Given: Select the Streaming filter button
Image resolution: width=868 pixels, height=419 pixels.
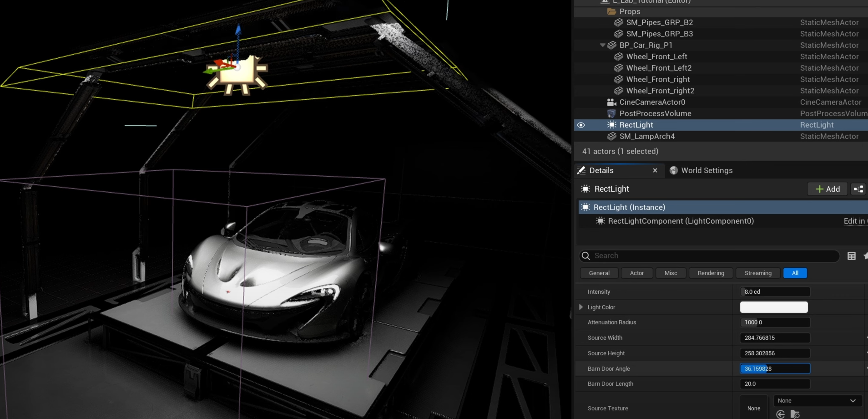Looking at the screenshot, I should click(757, 273).
